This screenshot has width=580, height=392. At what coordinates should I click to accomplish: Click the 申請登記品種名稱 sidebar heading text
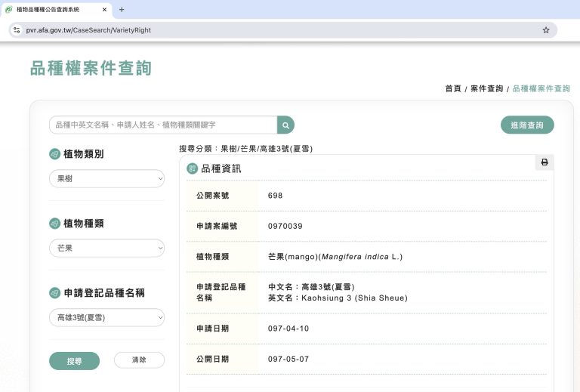tap(104, 293)
